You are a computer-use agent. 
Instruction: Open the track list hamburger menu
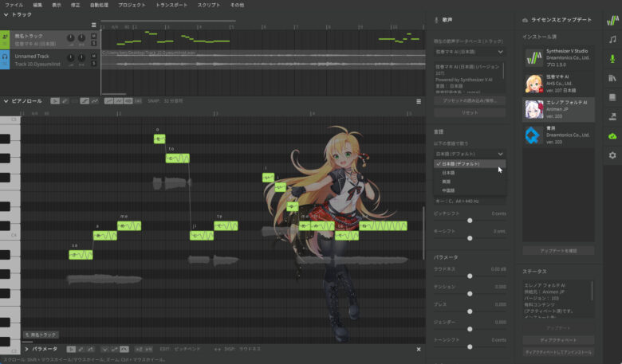[93, 25]
